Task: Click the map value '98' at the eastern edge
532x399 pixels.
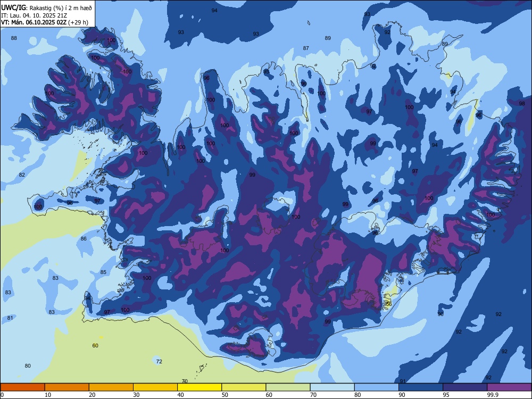Action: tap(522, 104)
